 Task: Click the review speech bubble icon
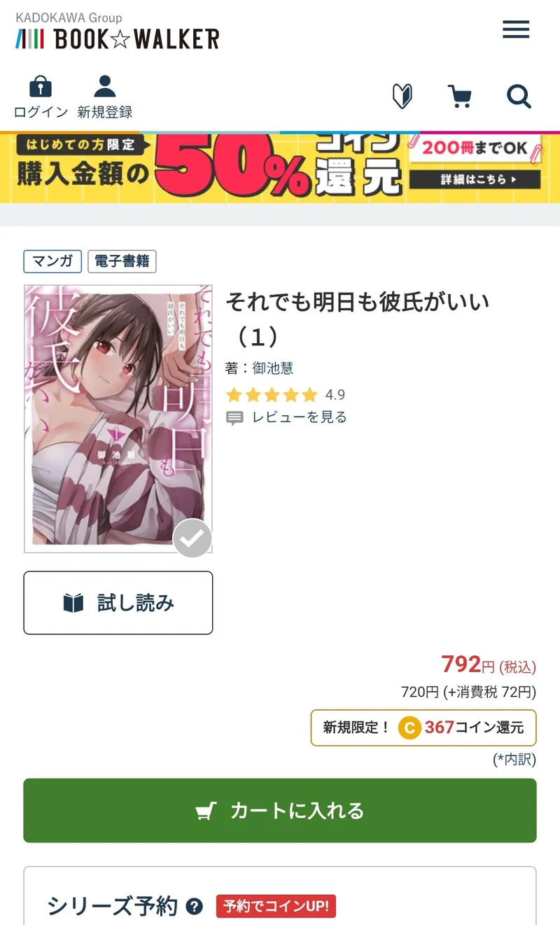click(235, 418)
